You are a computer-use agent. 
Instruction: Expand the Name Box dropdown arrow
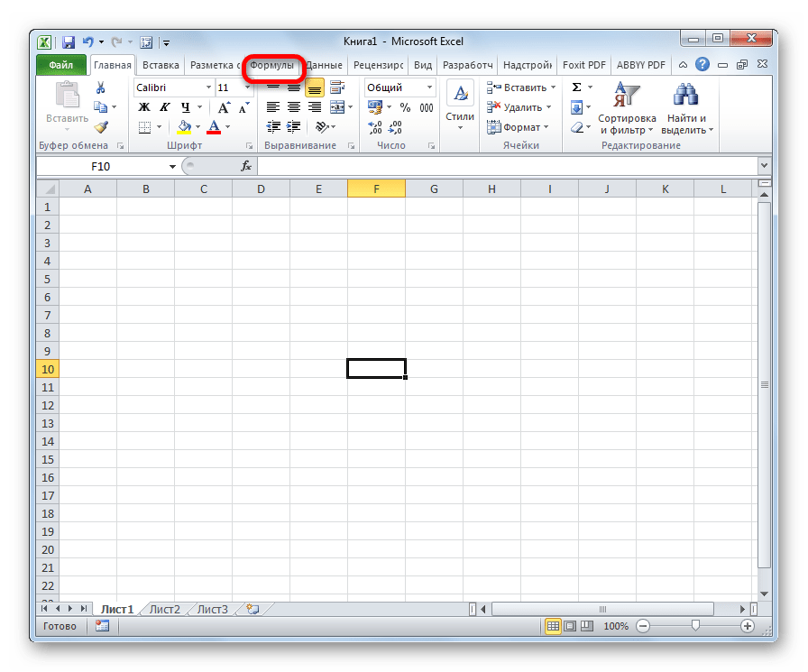172,167
